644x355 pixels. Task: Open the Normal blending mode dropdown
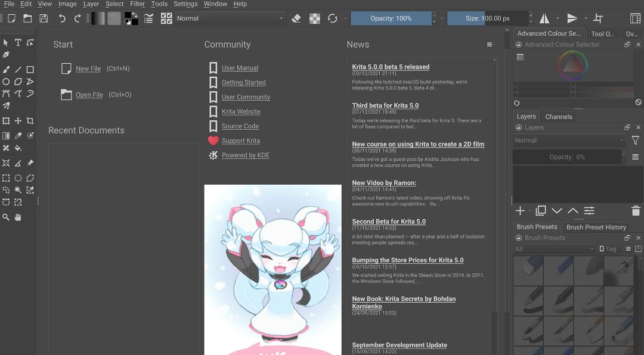(x=230, y=18)
